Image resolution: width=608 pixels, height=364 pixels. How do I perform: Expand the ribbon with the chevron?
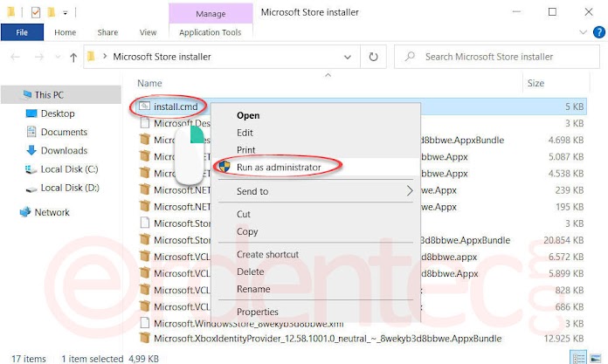[583, 32]
